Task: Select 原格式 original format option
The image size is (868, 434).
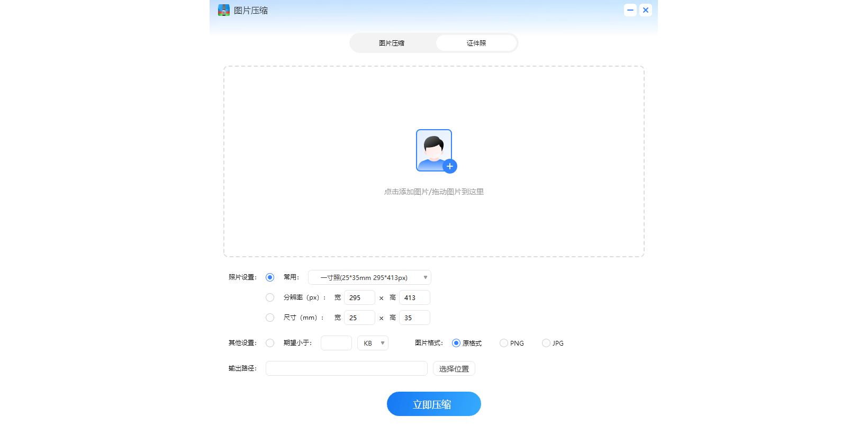Action: 456,343
